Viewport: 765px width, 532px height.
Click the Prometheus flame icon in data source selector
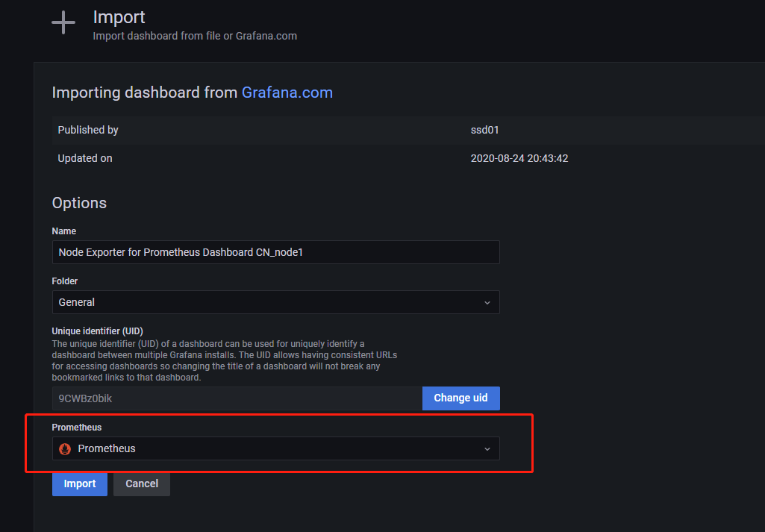[x=65, y=448]
